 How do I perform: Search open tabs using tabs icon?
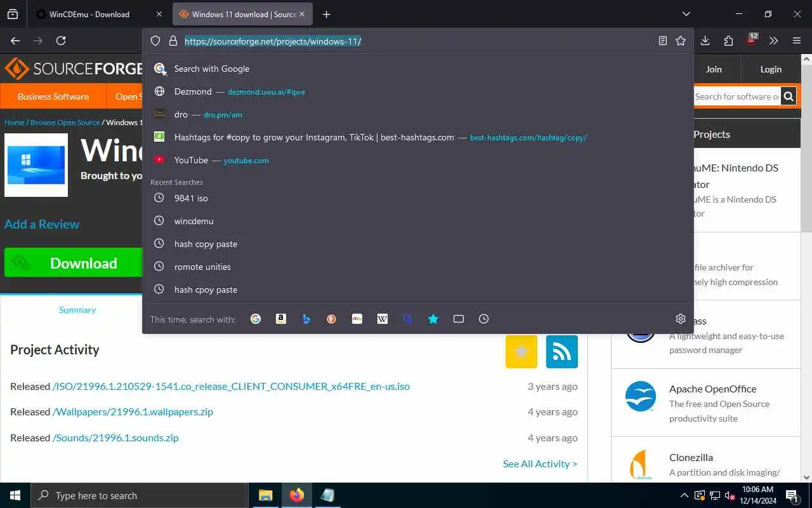pos(459,319)
